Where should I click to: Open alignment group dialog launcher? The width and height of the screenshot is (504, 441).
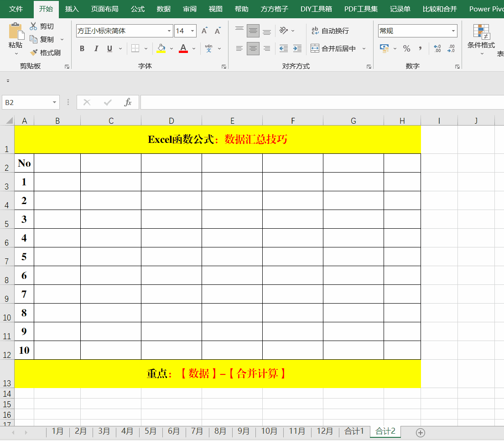point(369,67)
